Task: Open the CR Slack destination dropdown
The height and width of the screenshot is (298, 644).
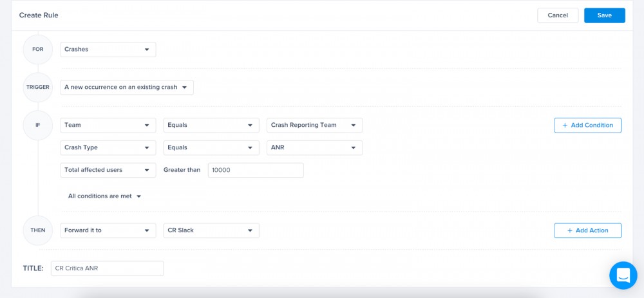Action: coord(211,230)
